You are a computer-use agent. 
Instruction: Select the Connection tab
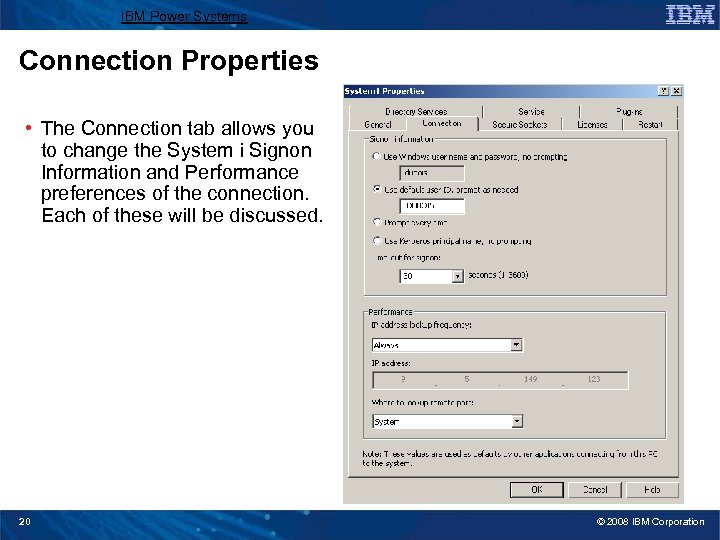(x=441, y=123)
